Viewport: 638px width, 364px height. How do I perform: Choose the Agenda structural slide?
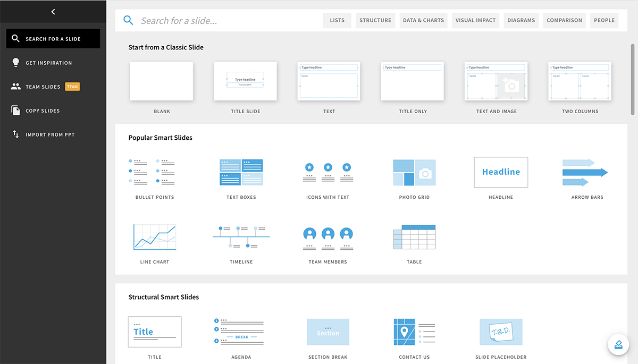241,332
